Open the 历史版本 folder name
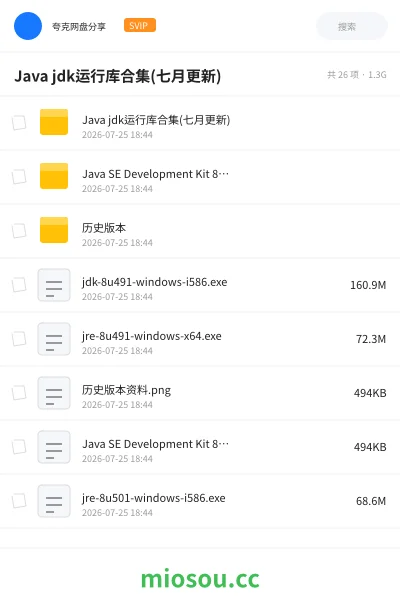 (x=104, y=228)
